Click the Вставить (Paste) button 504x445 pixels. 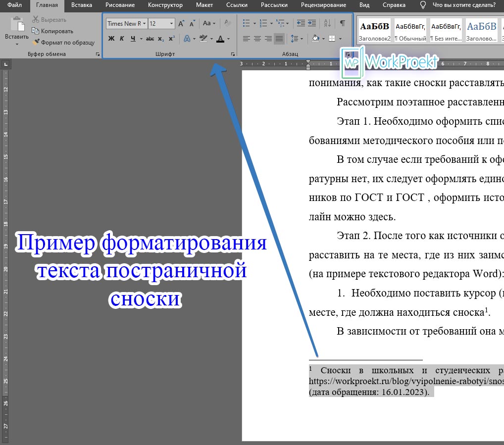(x=16, y=30)
